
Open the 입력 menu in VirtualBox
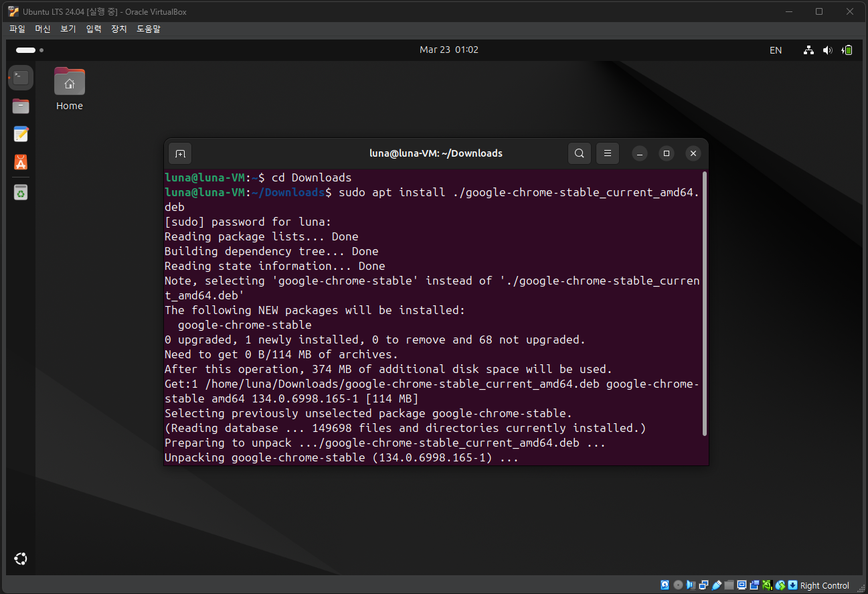click(94, 29)
